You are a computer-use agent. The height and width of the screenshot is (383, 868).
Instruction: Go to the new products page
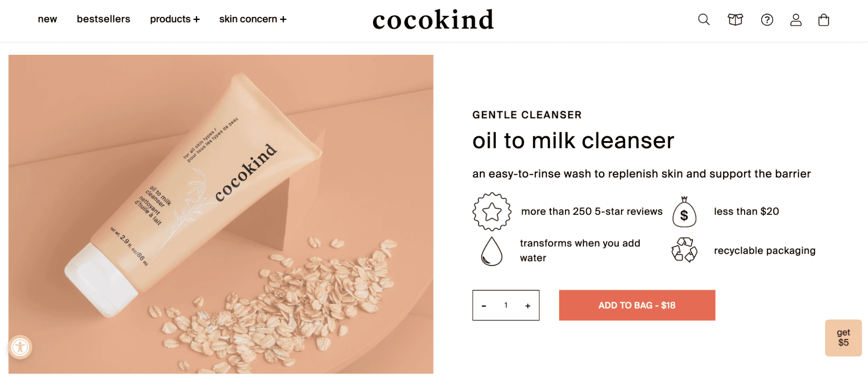coord(47,19)
